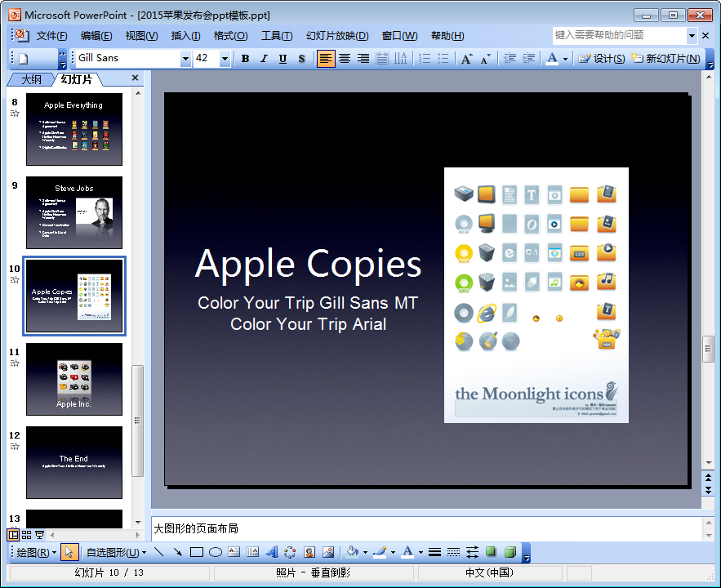721x588 pixels.
Task: Open the Font name dropdown
Action: coord(185,59)
